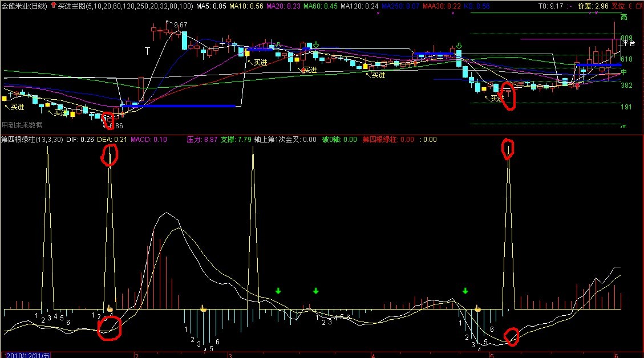
Task: Click the 第四根绿柱(13,3,30) indicator label
Action: pyautogui.click(x=32, y=139)
